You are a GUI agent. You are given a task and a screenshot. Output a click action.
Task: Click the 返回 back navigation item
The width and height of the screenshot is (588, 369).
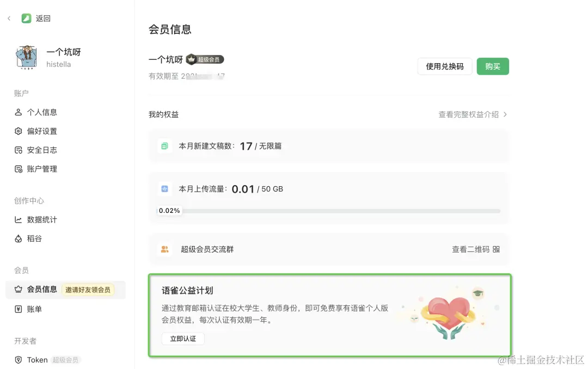tap(42, 18)
